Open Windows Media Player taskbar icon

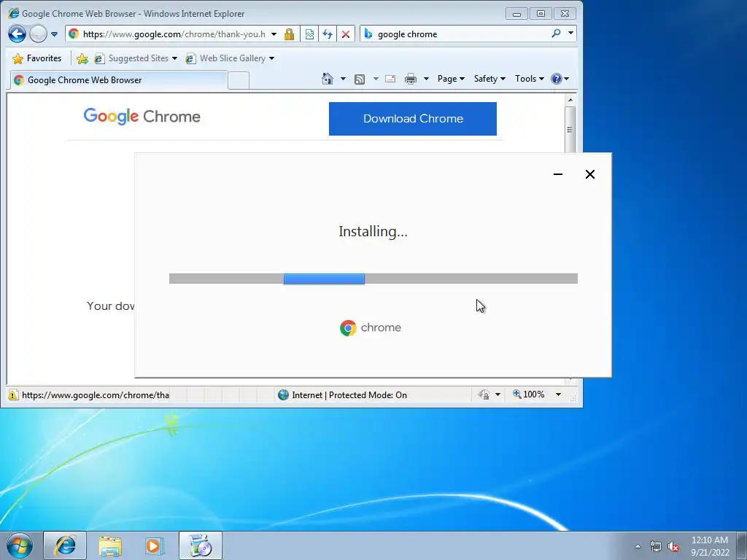[154, 545]
